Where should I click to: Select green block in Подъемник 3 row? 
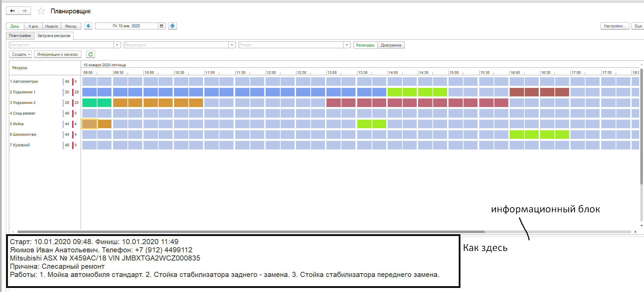coord(97,103)
